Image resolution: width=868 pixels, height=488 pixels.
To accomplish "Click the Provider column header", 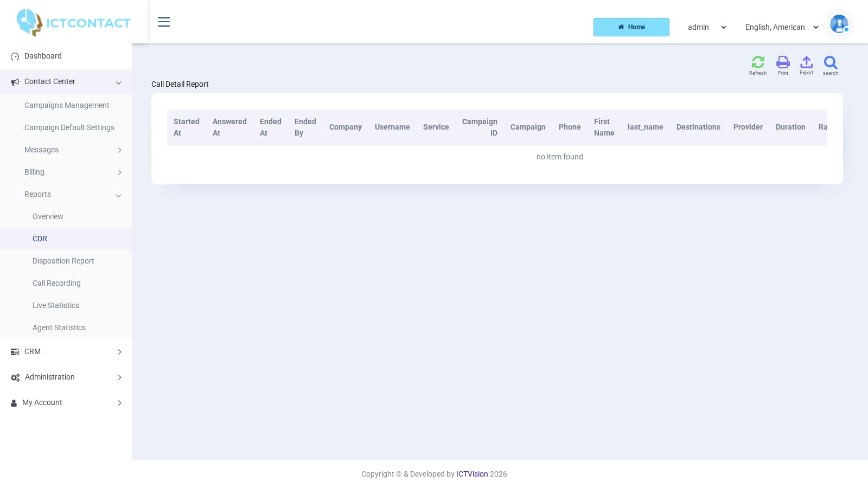I will pos(748,127).
